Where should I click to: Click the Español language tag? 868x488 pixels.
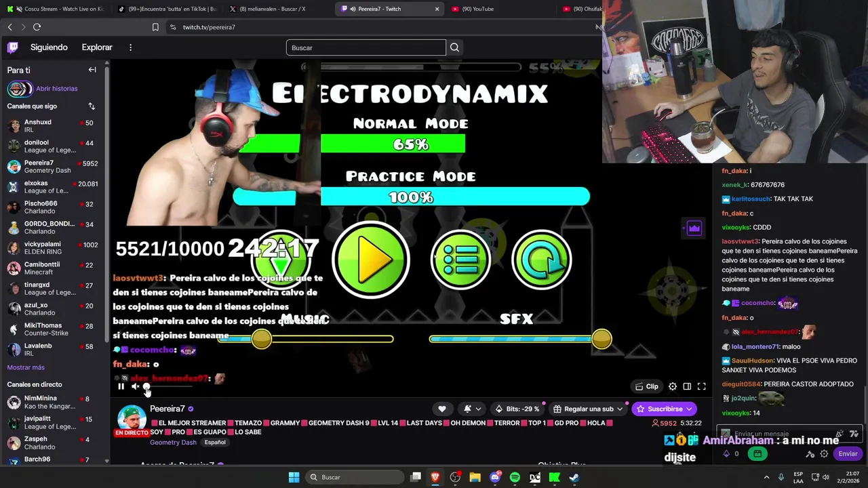(215, 443)
